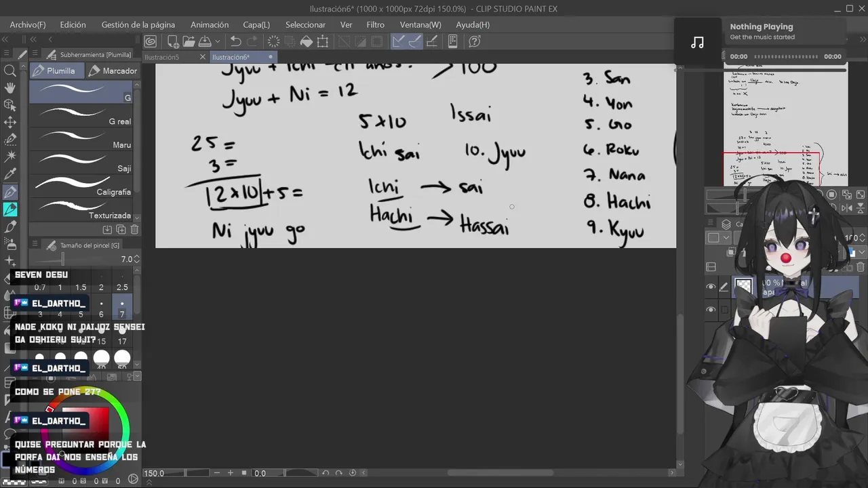868x488 pixels.
Task: Fill with bucket icon
Action: (307, 41)
